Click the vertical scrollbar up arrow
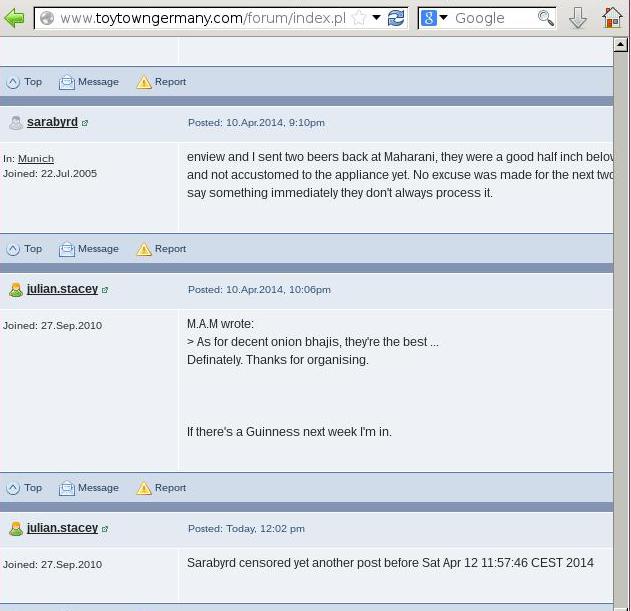This screenshot has width=631, height=611. pyautogui.click(x=621, y=45)
